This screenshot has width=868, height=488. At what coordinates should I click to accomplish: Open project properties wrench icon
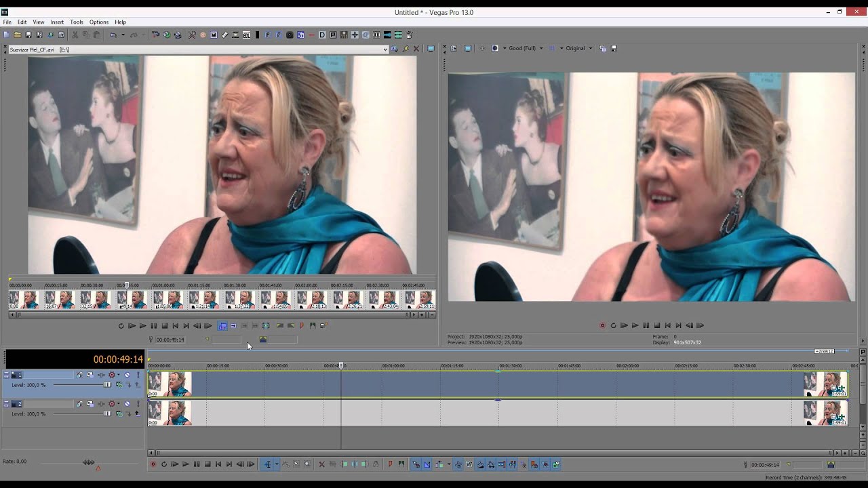click(x=192, y=35)
